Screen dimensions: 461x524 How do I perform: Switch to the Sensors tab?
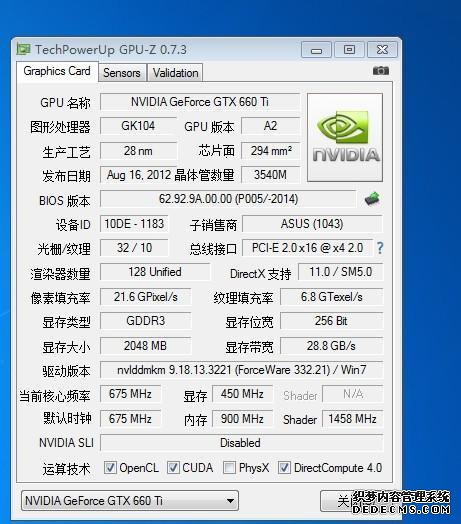pos(122,73)
